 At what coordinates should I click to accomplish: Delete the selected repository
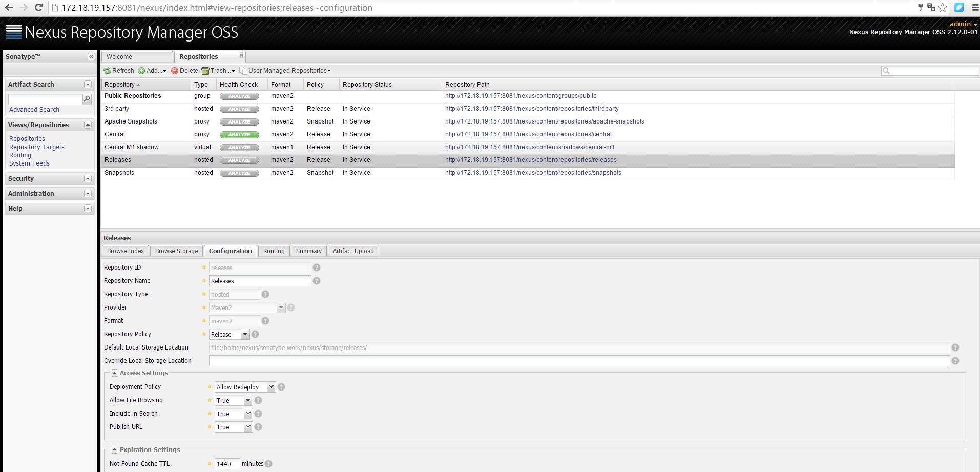184,71
